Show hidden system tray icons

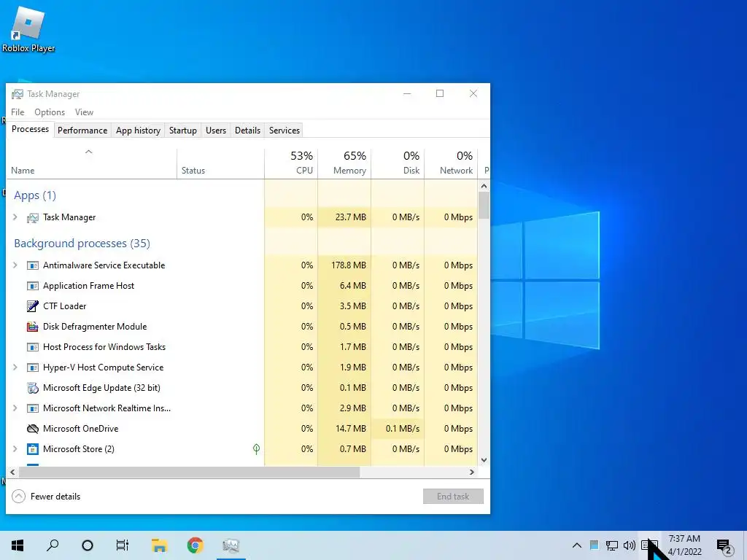576,545
